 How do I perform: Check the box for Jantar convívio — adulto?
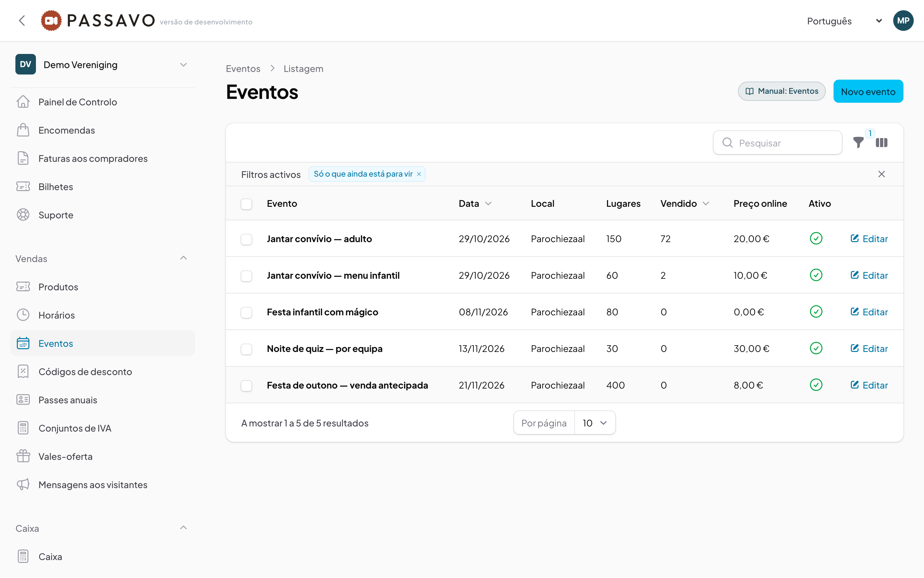click(246, 239)
